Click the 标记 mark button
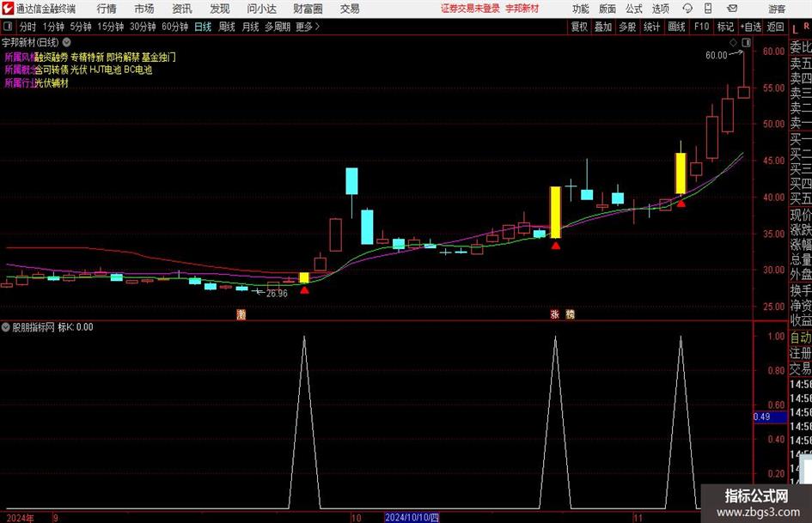This screenshot has width=812, height=523. pyautogui.click(x=725, y=27)
